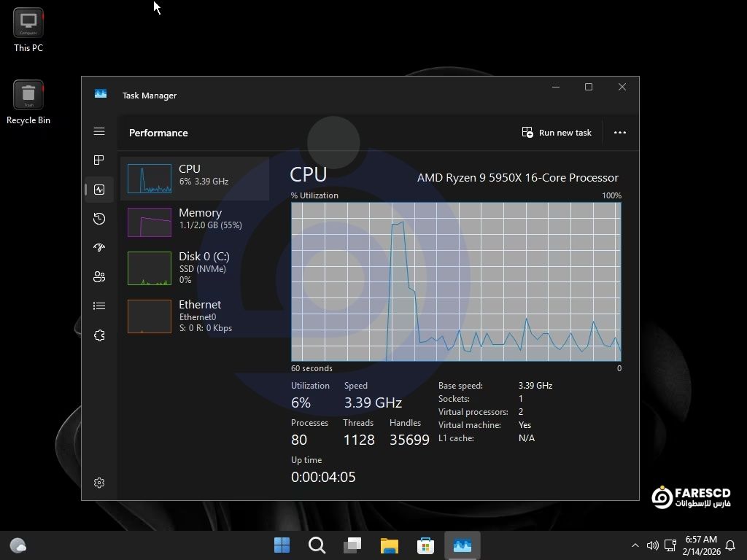
Task: Click the Run new task button
Action: (x=557, y=133)
